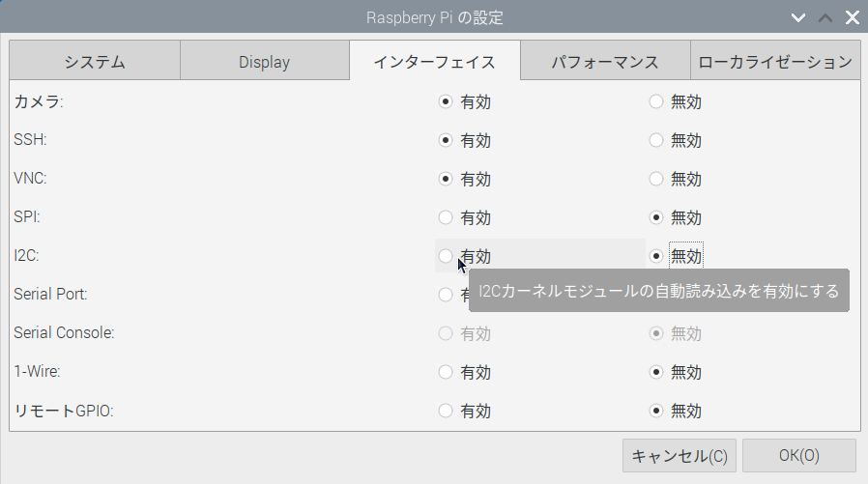Minimize window with down chevron icon
Viewport: 868px width, 484px height.
click(798, 17)
